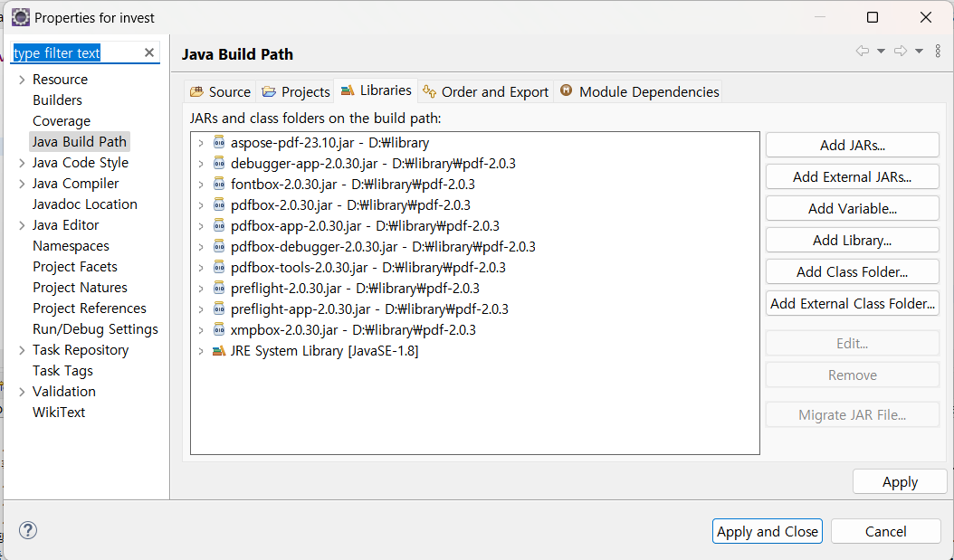Click the jar icon of pdfbox-debugger-2.0.30.jar
Screen dimensions: 954x560
point(219,247)
